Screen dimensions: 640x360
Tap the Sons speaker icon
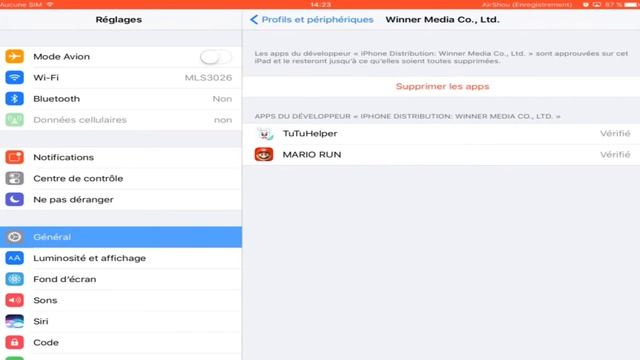coord(14,300)
